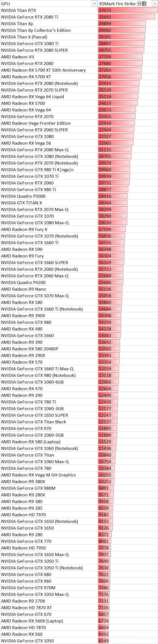This screenshot has width=158, height=644.
Task: Select NVIDIA GeForce GTX 1660 cell
Action: coord(49,335)
